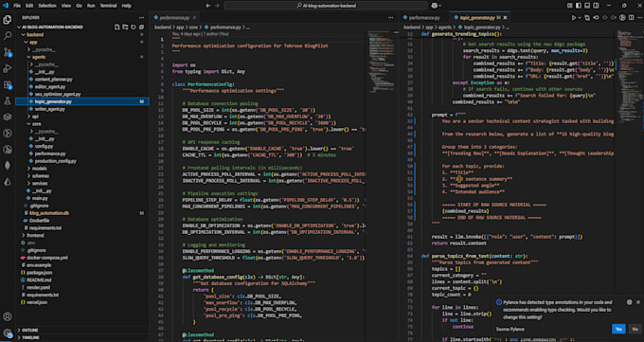Click the left editor minimap
This screenshot has height=342, width=644.
tap(382, 62)
